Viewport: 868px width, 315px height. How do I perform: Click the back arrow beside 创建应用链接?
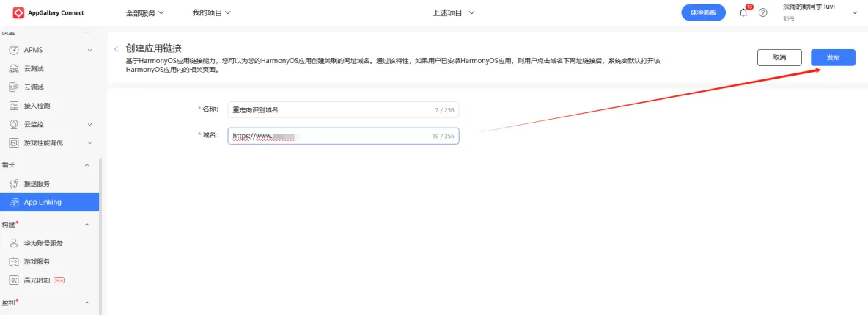tap(116, 48)
